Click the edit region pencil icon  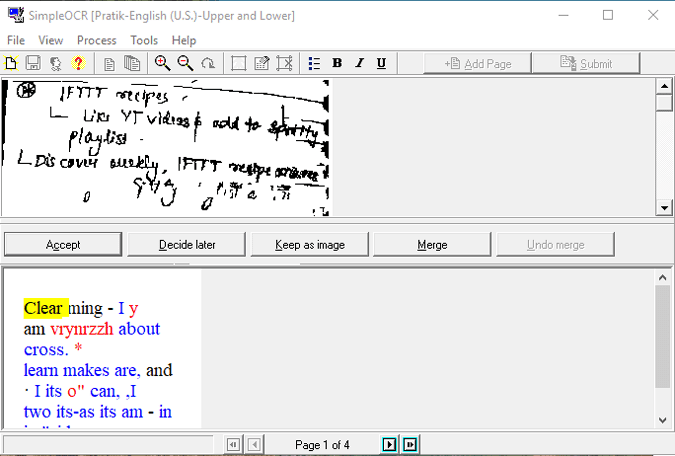pos(261,63)
